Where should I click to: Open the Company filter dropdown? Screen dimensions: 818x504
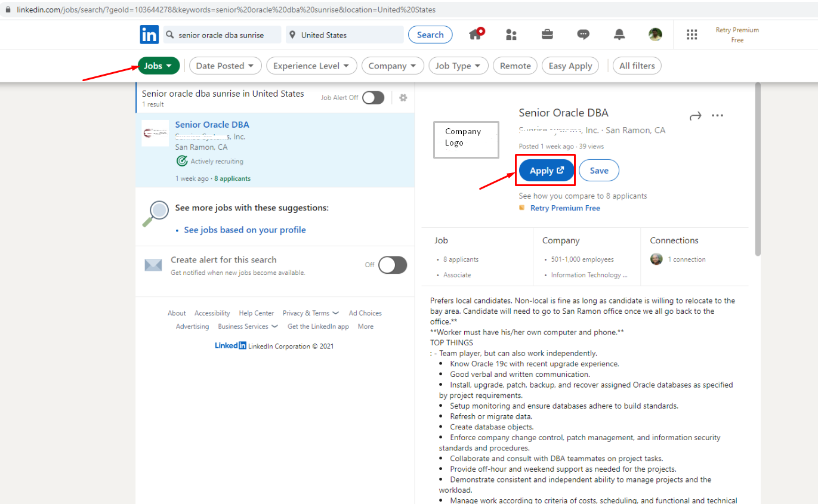(x=393, y=66)
